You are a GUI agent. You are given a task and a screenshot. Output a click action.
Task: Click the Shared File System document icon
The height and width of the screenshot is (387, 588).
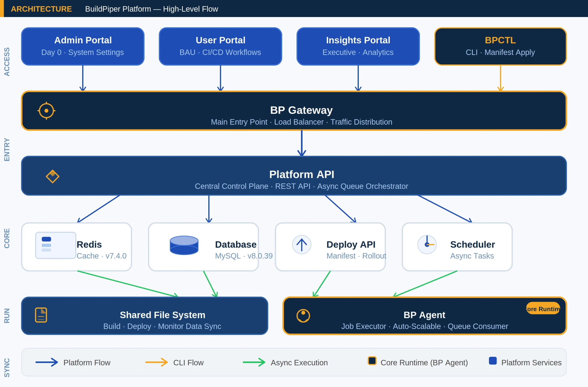point(41,315)
